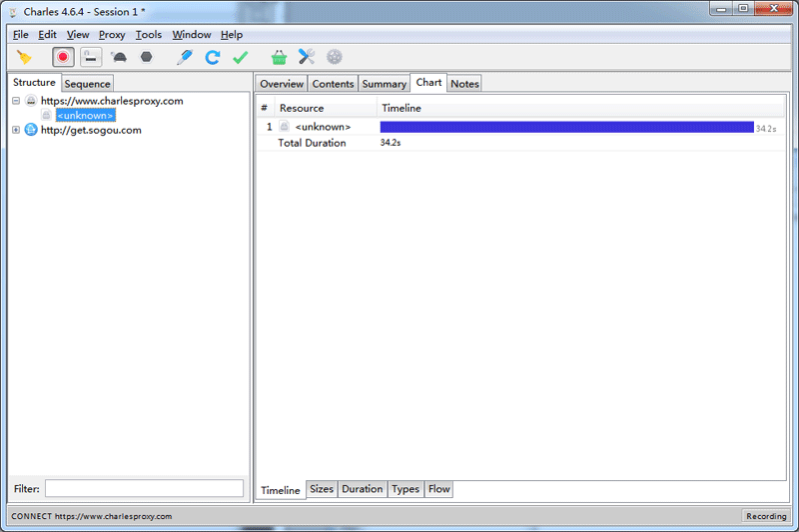The image size is (799, 532).
Task: Open settings via the gear icon
Action: tap(335, 57)
